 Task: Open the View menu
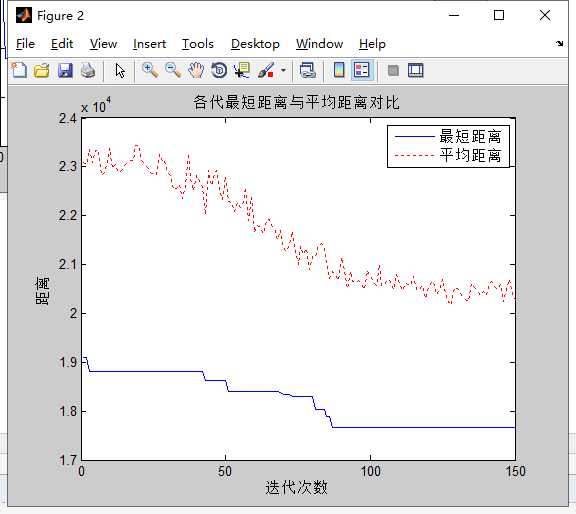click(x=103, y=44)
